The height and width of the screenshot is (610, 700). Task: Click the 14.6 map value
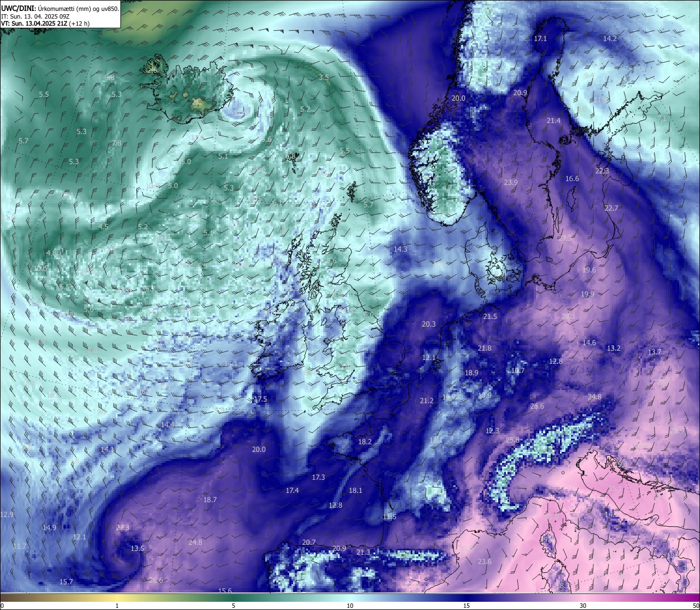(589, 343)
